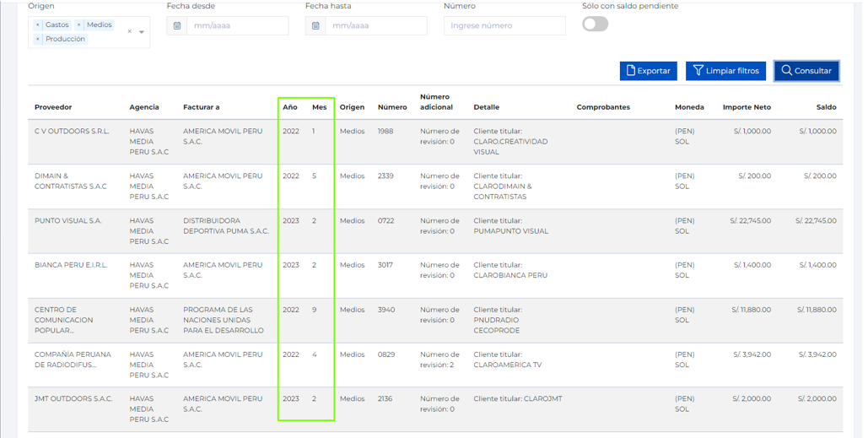Clear all selected Origen values
This screenshot has height=438, width=868.
130,31
